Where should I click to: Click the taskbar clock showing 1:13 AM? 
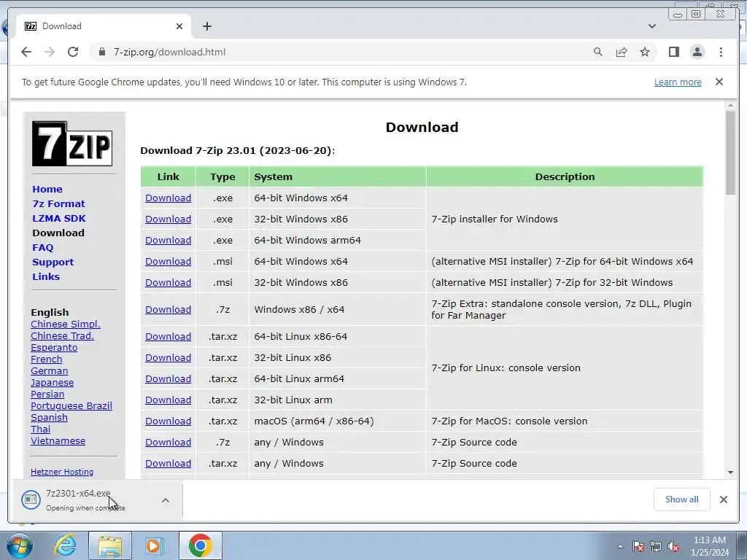coord(710,546)
